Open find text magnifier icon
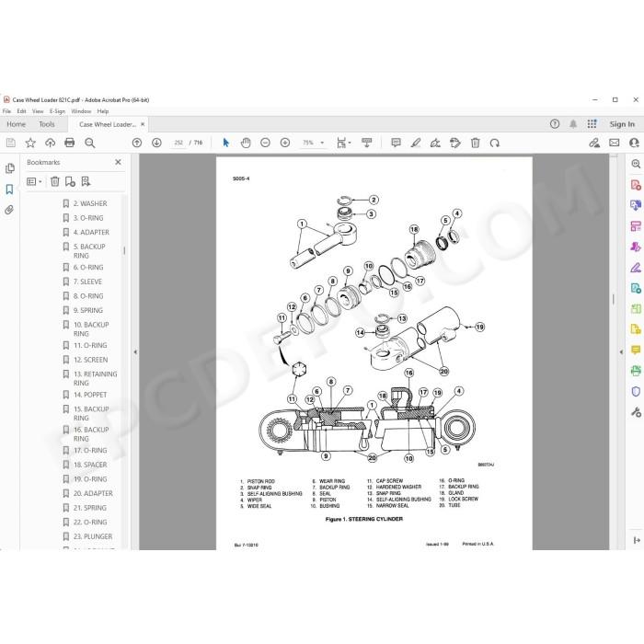This screenshot has width=644, height=644. pyautogui.click(x=89, y=143)
